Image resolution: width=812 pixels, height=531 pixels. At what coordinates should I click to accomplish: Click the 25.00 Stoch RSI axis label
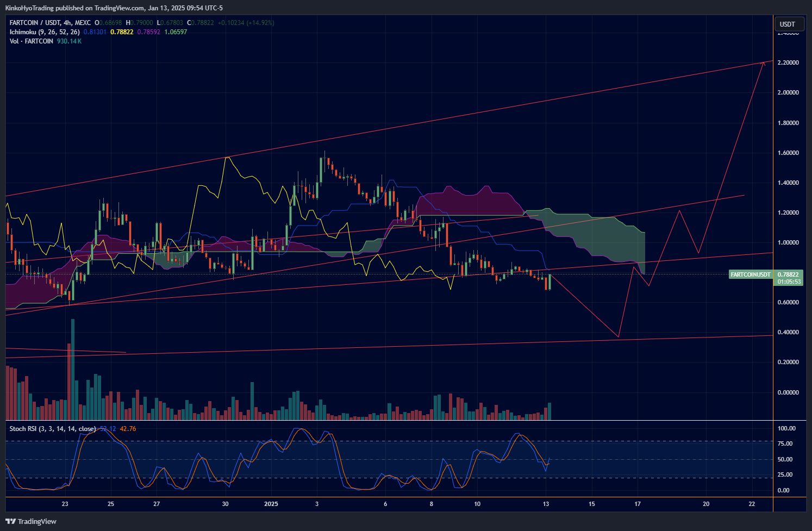[x=785, y=474]
